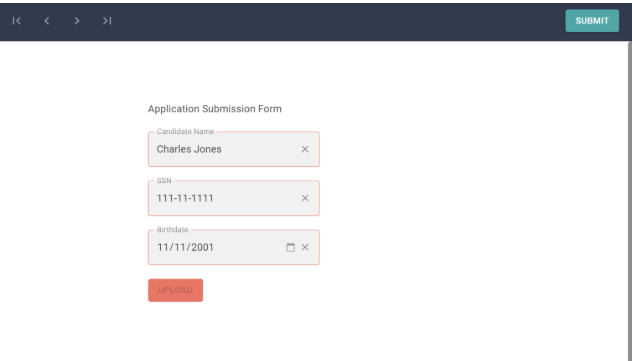The image size is (632, 361).
Task: Open the Birthdate calendar picker
Action: (x=290, y=247)
